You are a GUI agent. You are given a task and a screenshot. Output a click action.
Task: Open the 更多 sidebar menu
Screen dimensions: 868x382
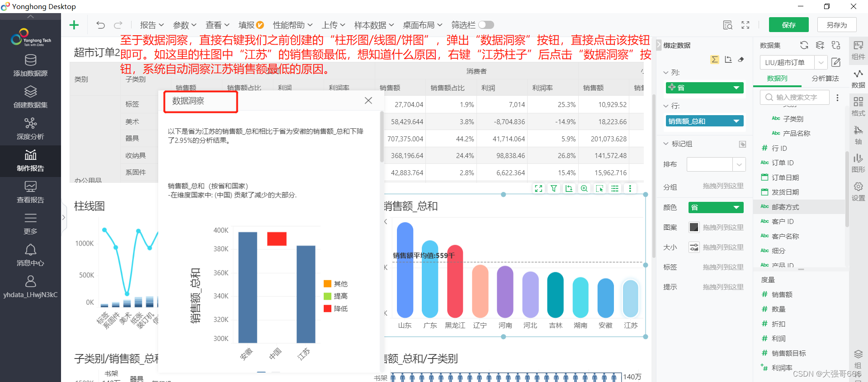pos(30,224)
